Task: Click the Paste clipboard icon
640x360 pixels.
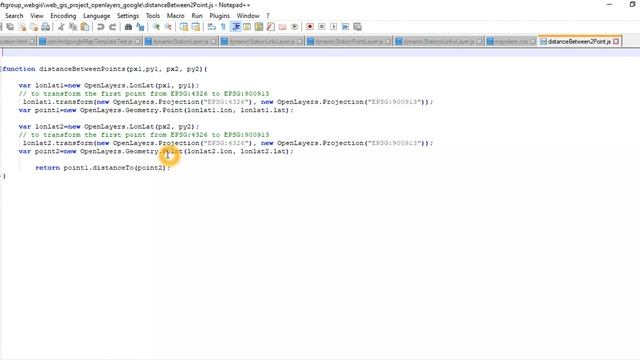Action: (85, 27)
